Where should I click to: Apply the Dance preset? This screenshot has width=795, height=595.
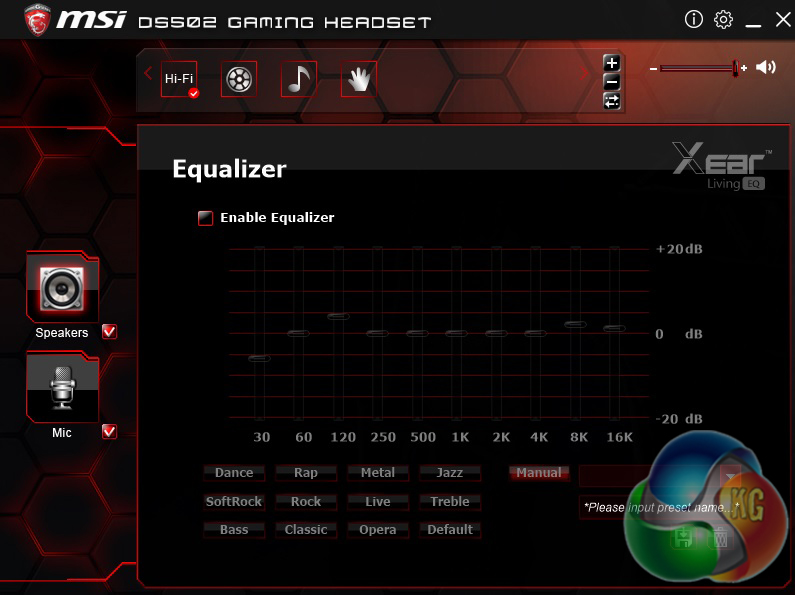click(x=234, y=473)
